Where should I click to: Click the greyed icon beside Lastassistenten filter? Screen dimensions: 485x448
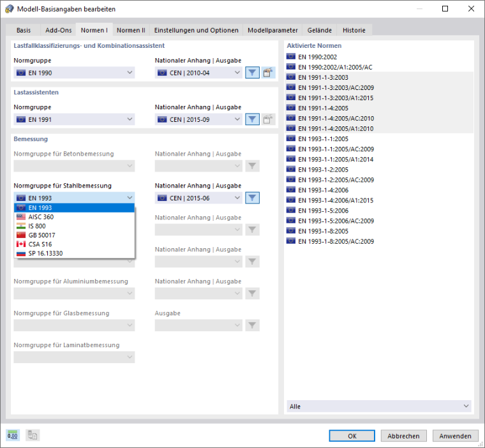(268, 119)
